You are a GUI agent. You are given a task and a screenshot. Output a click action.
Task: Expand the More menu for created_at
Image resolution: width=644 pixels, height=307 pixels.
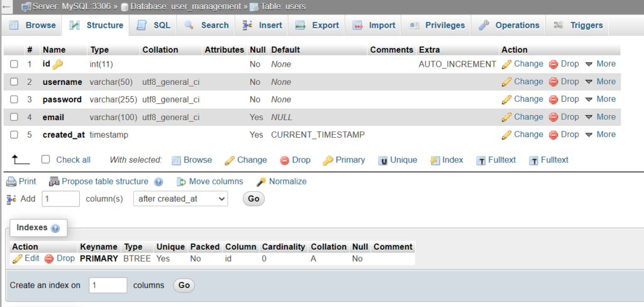(601, 135)
